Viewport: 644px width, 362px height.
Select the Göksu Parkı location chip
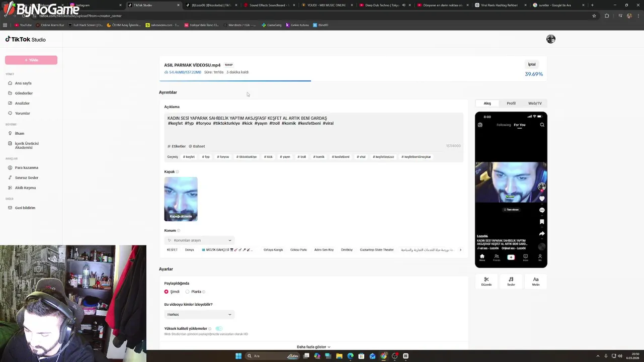(x=298, y=250)
